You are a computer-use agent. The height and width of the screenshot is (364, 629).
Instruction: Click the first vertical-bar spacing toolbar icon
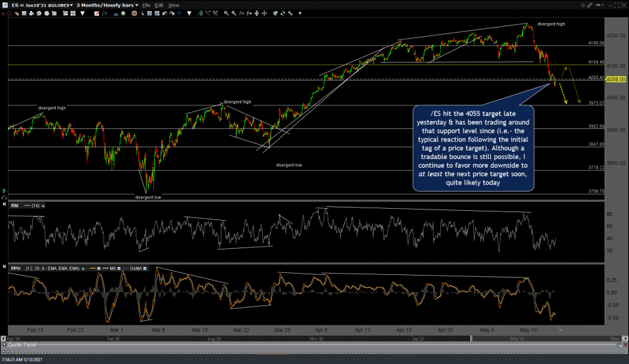(242, 14)
